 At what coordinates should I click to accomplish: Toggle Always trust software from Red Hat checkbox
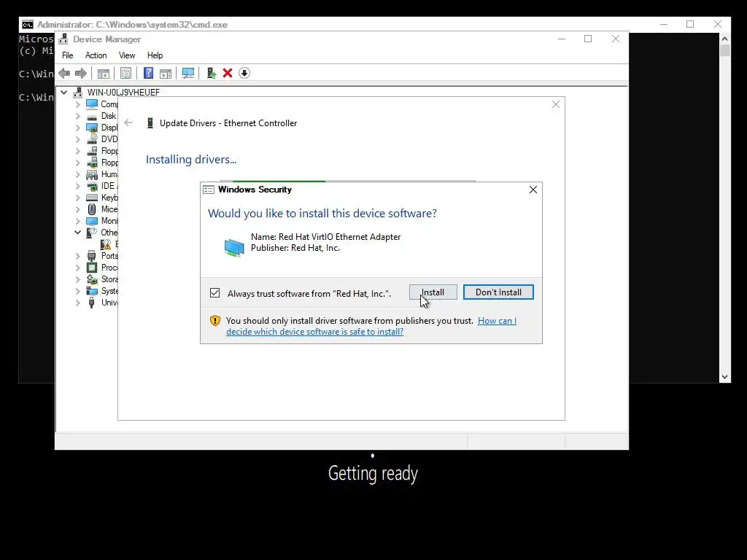point(215,293)
